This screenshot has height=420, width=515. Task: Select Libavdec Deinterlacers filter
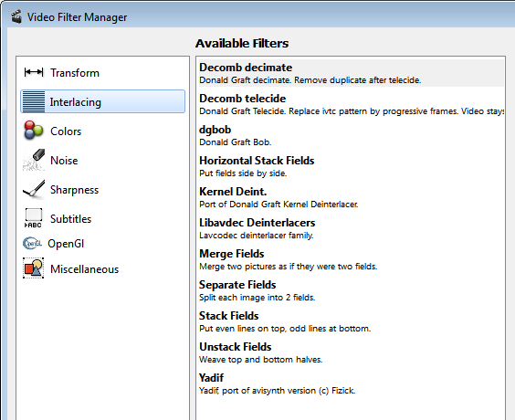tap(352, 228)
